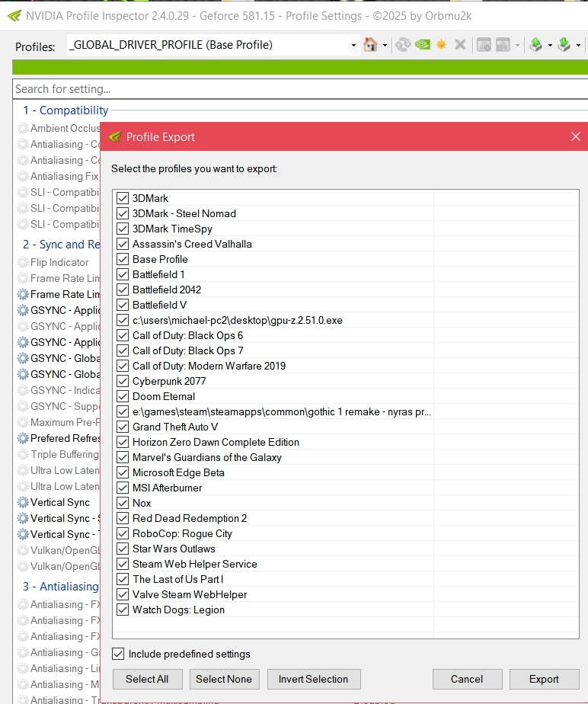The width and height of the screenshot is (588, 704).
Task: Uncheck the Watch Dogs: Legion checkbox
Action: pyautogui.click(x=123, y=610)
